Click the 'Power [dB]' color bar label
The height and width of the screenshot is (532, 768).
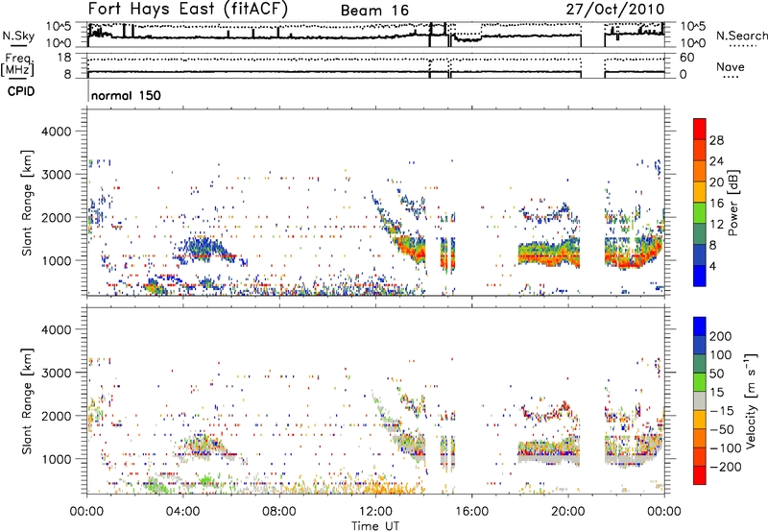(x=733, y=203)
